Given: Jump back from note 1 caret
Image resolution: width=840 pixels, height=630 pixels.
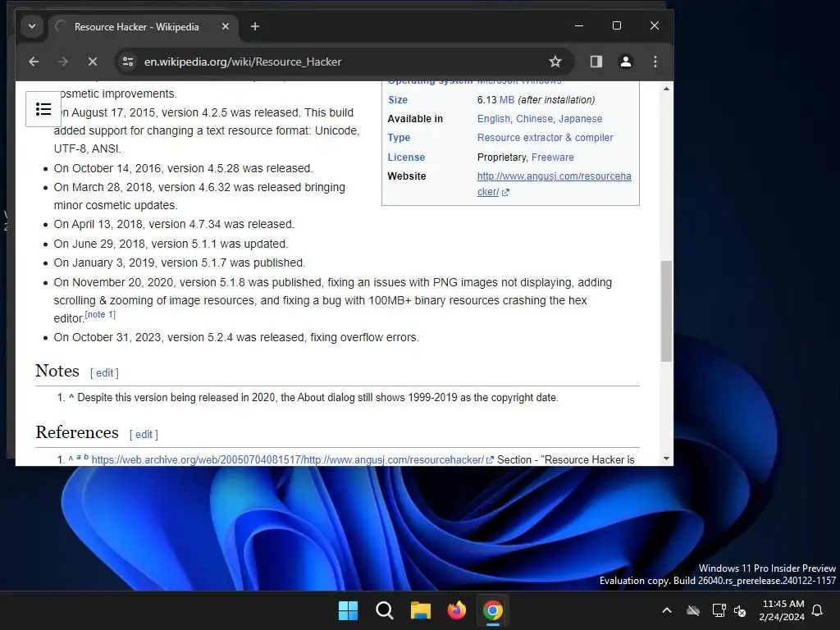Looking at the screenshot, I should click(71, 398).
